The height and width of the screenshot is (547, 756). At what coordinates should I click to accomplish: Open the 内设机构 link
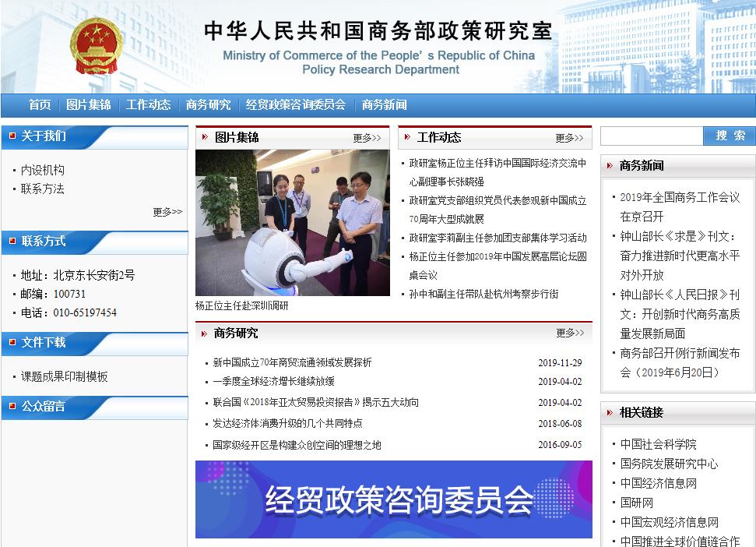[43, 170]
